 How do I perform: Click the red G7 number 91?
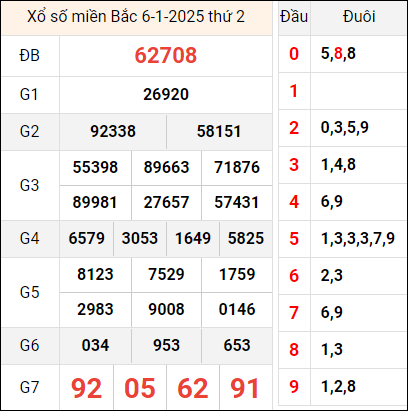pos(245,388)
